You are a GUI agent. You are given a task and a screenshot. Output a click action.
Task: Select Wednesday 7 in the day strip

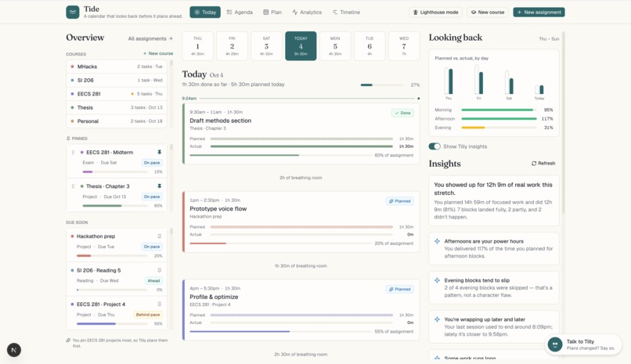(404, 46)
